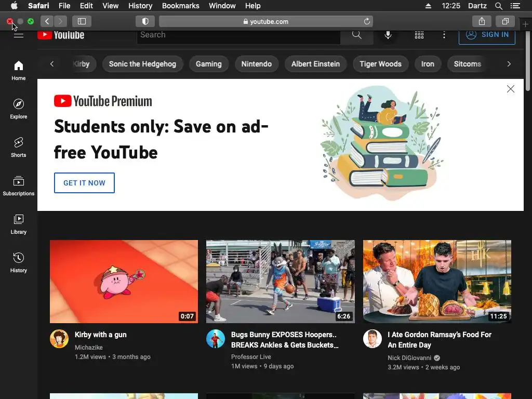Open the three-dot settings menu
532x399 pixels.
[x=444, y=35]
